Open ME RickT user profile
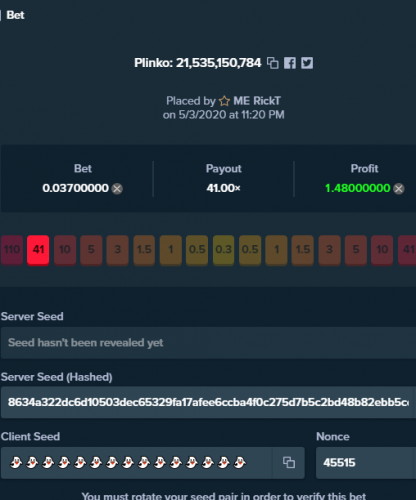The image size is (416, 500). click(x=257, y=101)
